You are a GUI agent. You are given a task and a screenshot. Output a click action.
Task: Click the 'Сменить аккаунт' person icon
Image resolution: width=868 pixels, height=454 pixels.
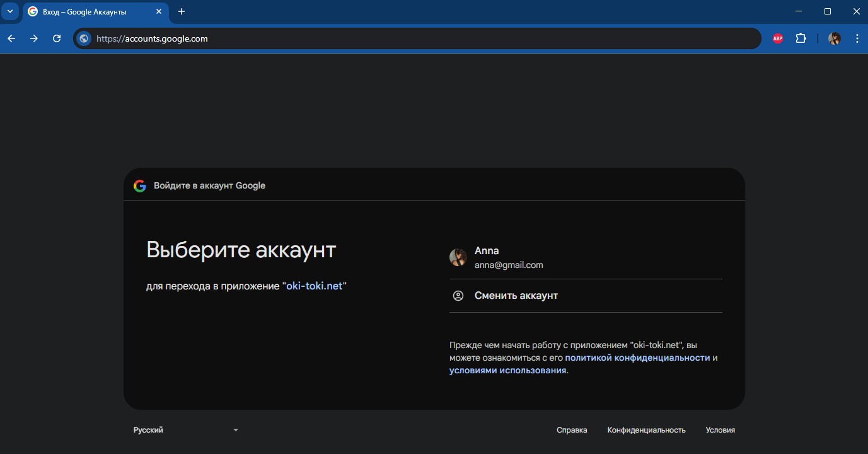pos(458,296)
